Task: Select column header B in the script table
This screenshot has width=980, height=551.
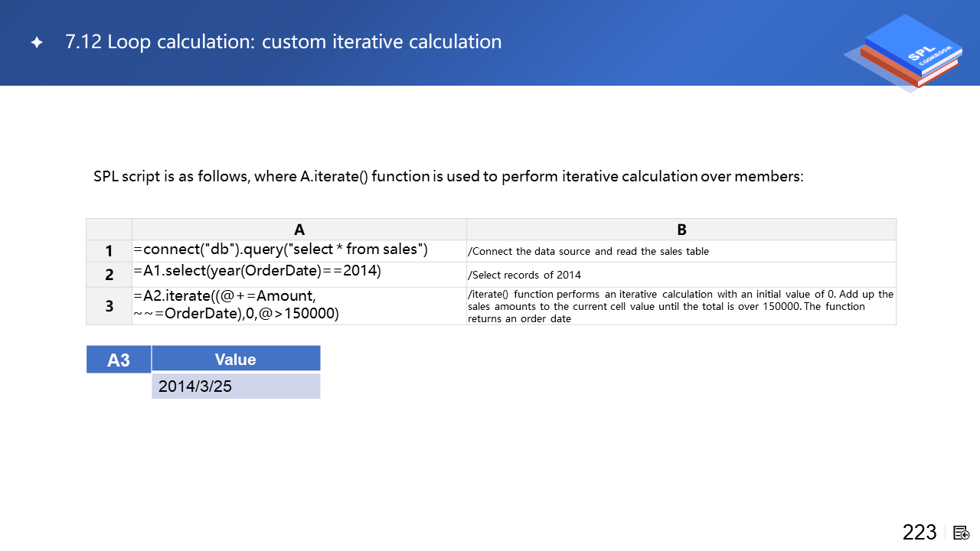Action: pos(681,230)
